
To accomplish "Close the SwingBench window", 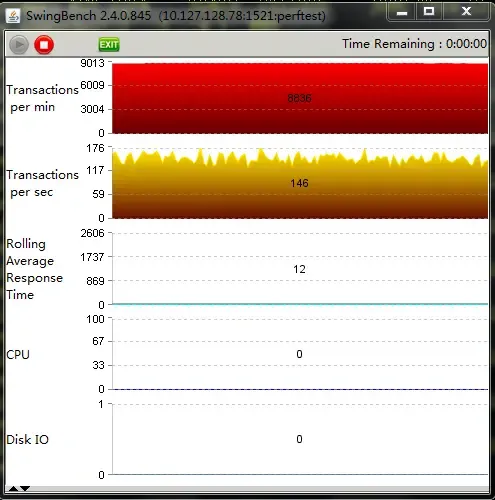I will click(466, 12).
